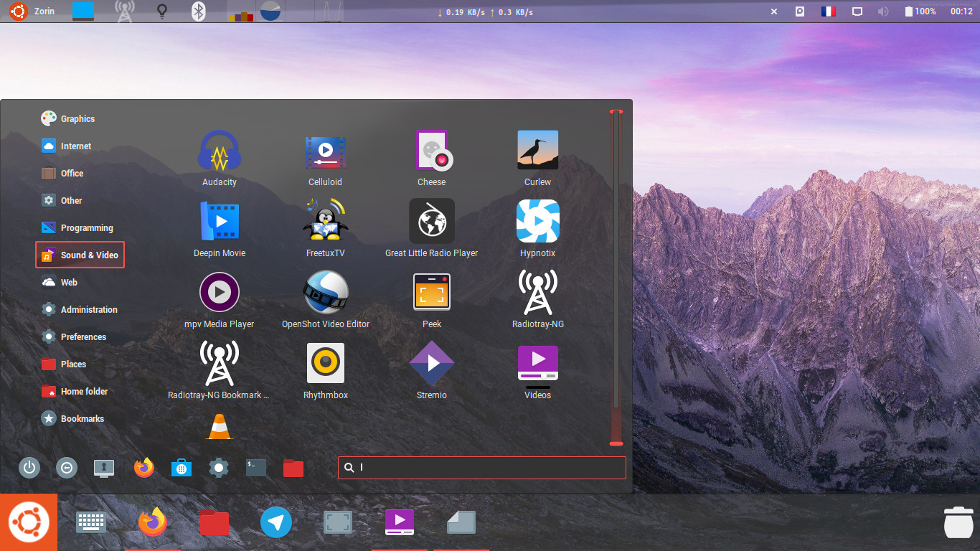Click the red scrollbar in the app menu
Image resolution: width=980 pixels, height=551 pixels.
[x=616, y=277]
